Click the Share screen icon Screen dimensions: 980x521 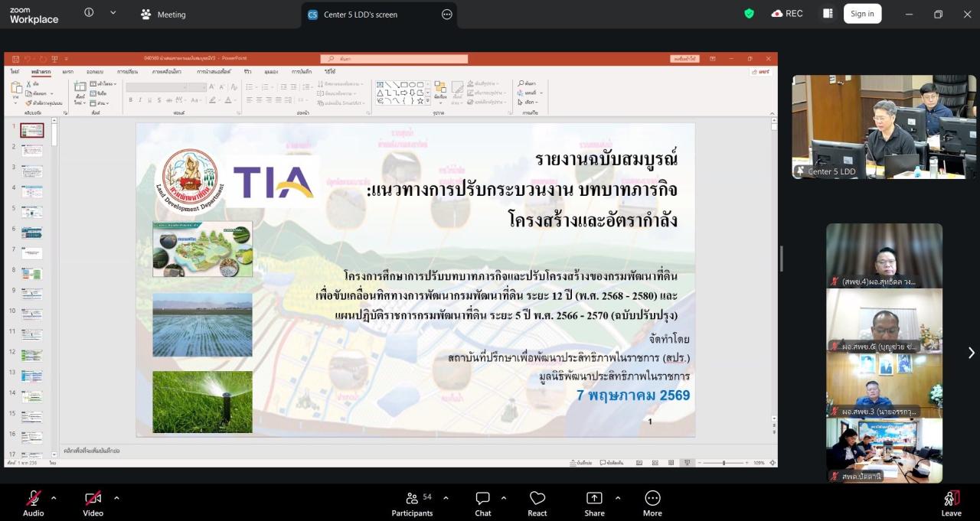tap(594, 498)
